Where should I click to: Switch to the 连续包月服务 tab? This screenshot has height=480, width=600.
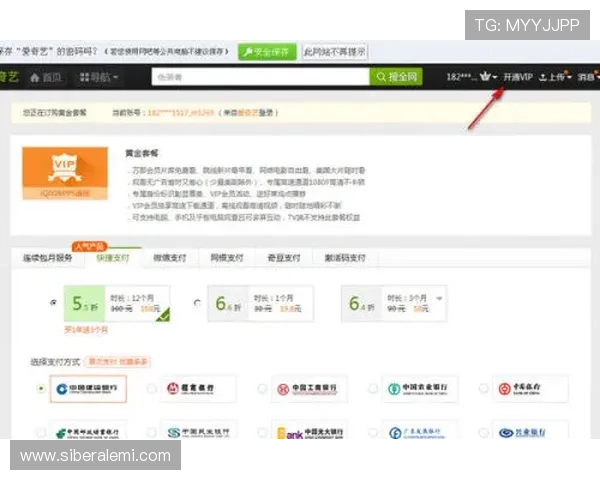(x=47, y=258)
